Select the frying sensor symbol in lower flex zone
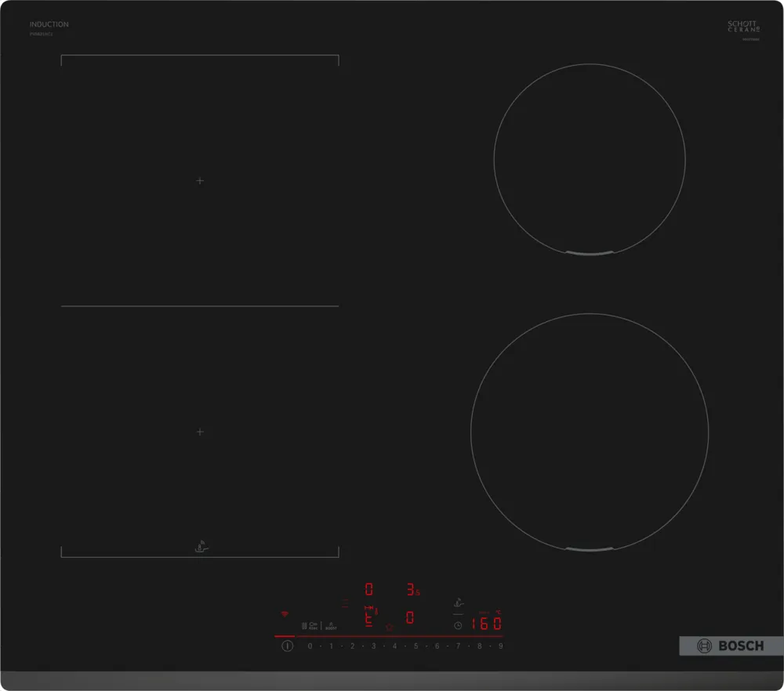 200,546
